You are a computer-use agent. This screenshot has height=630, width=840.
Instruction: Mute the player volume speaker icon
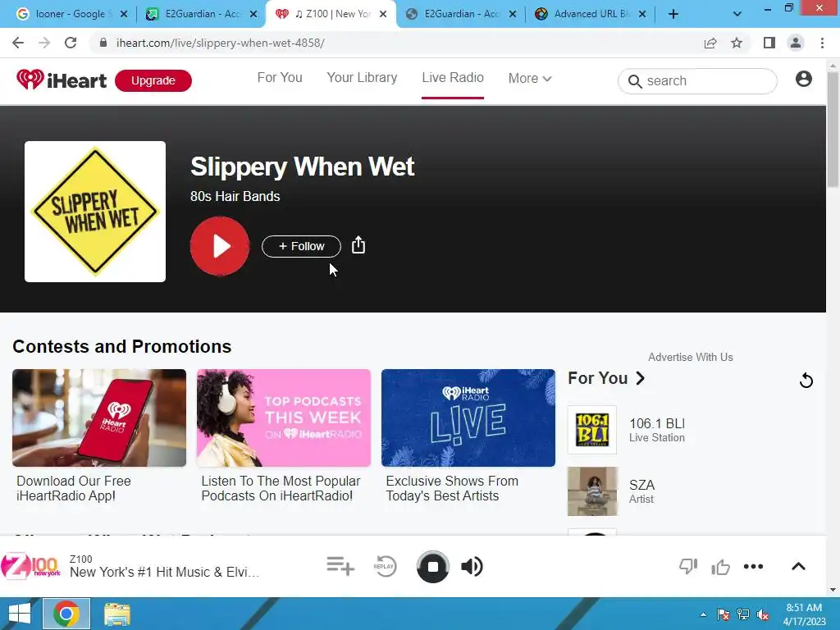tap(472, 566)
